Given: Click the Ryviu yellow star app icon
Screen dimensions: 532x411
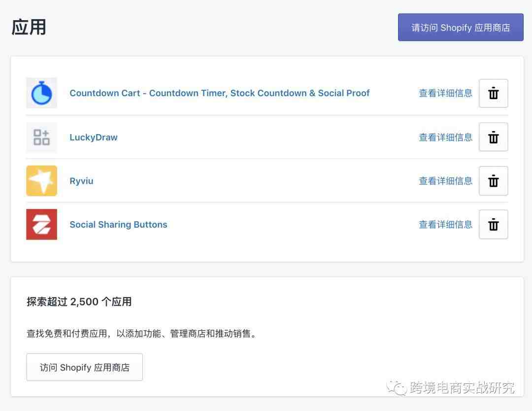Looking at the screenshot, I should click(41, 181).
